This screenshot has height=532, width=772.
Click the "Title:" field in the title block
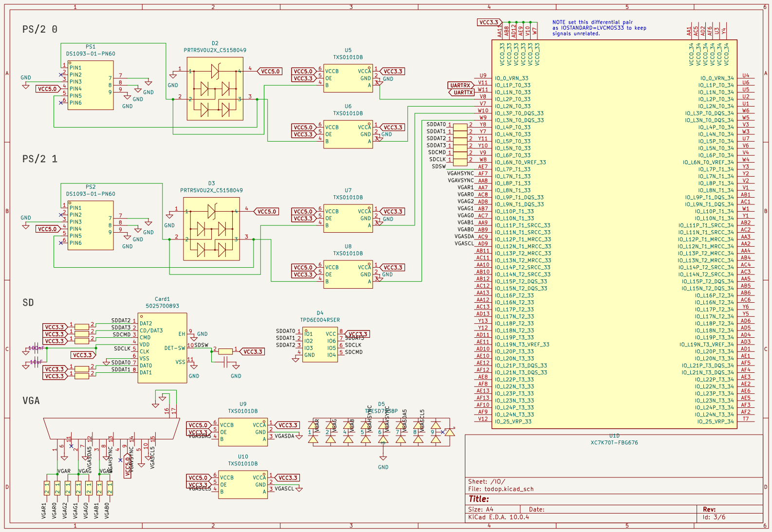click(x=479, y=499)
